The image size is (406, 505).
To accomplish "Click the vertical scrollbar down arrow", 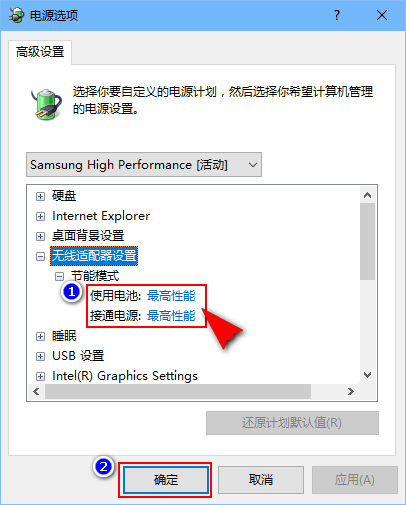I will point(367,375).
